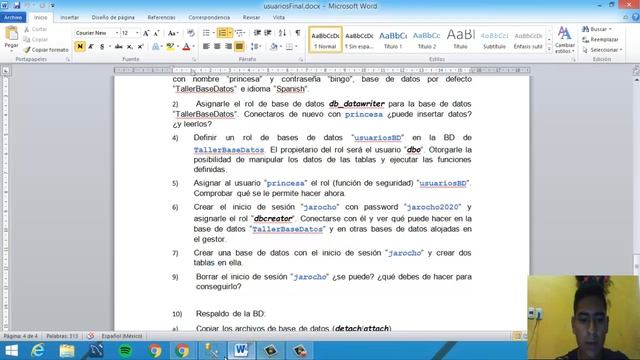Screen dimensions: 640x360
Task: Switch to the Correspondencia tab
Action: pyautogui.click(x=209, y=18)
